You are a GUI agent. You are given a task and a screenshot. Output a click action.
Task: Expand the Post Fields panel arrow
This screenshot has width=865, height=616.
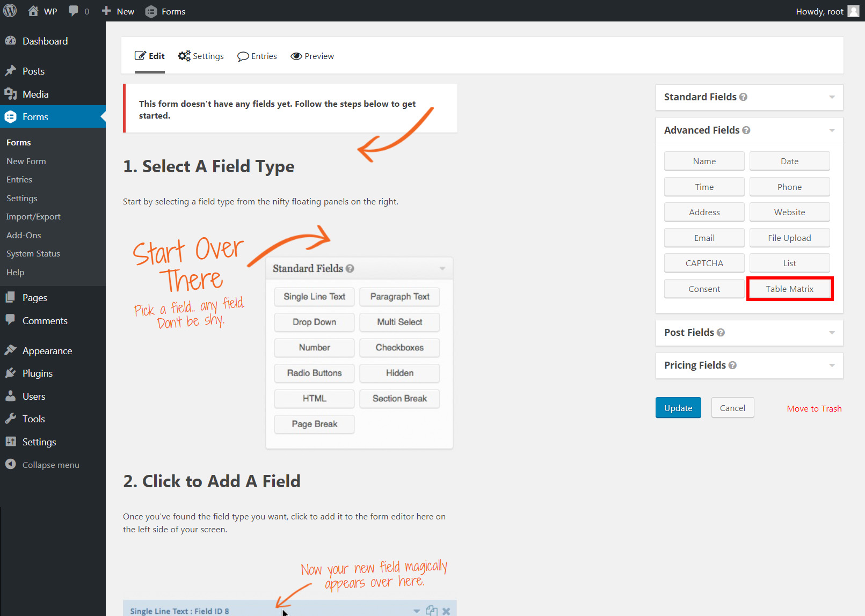point(832,333)
